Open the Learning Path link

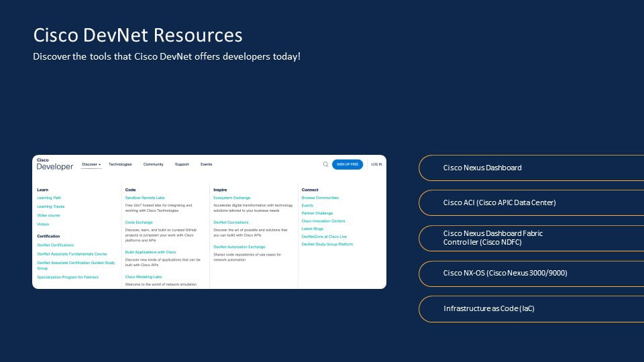pos(49,198)
